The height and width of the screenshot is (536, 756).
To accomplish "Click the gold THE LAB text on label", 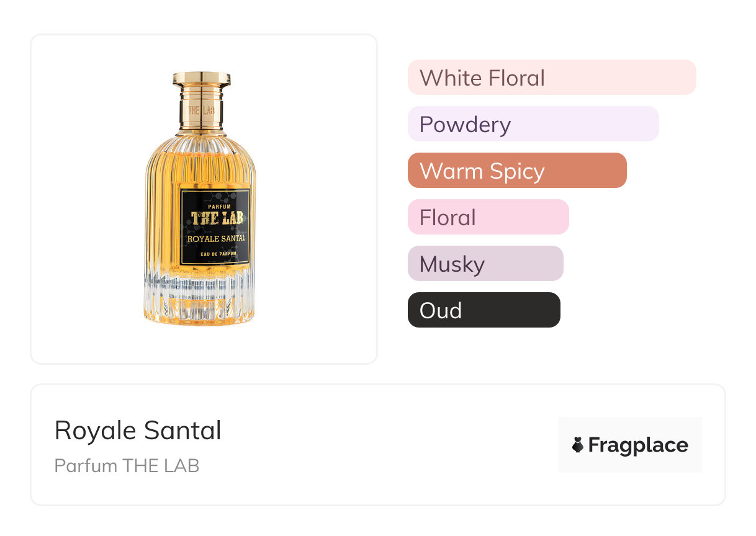I will 217,218.
